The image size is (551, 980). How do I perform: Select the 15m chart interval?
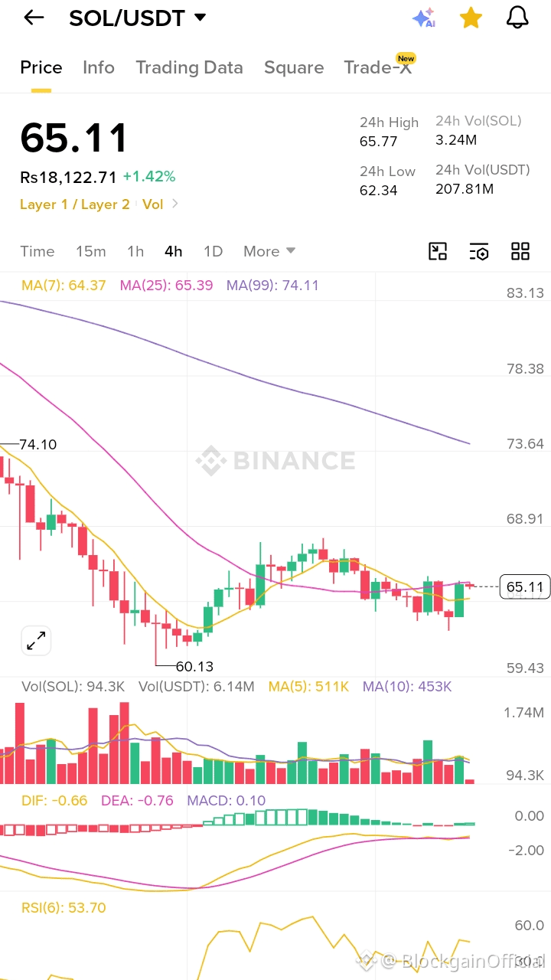(x=91, y=251)
